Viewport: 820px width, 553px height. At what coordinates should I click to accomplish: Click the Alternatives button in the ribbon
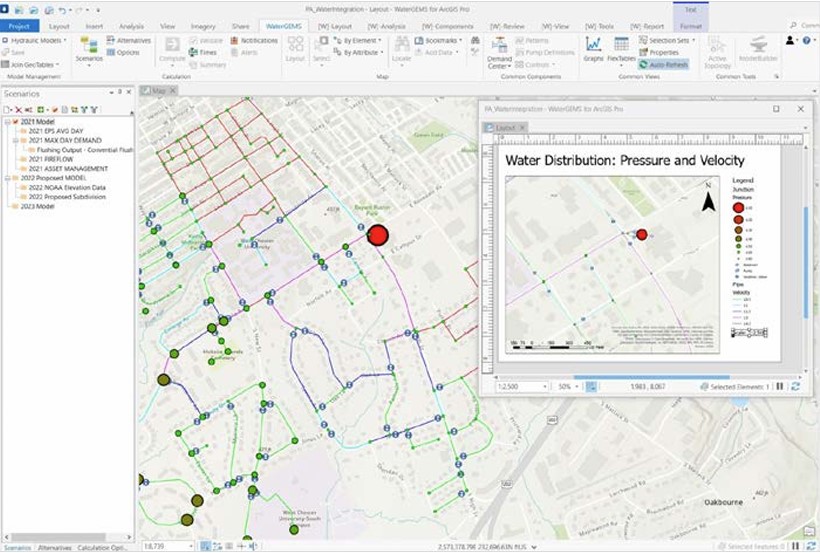pyautogui.click(x=129, y=40)
